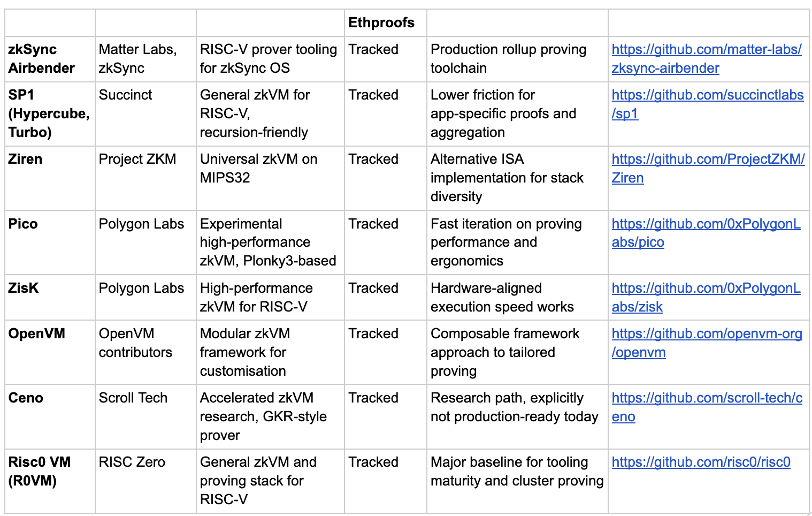Click the ZisK name cell
The width and height of the screenshot is (812, 516).
point(50,298)
